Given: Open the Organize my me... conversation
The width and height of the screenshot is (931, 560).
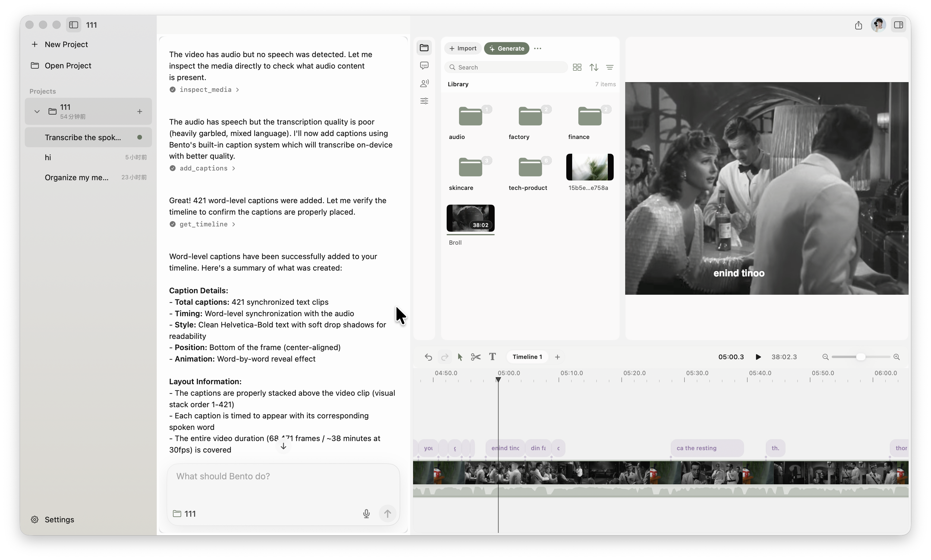Looking at the screenshot, I should (x=88, y=177).
